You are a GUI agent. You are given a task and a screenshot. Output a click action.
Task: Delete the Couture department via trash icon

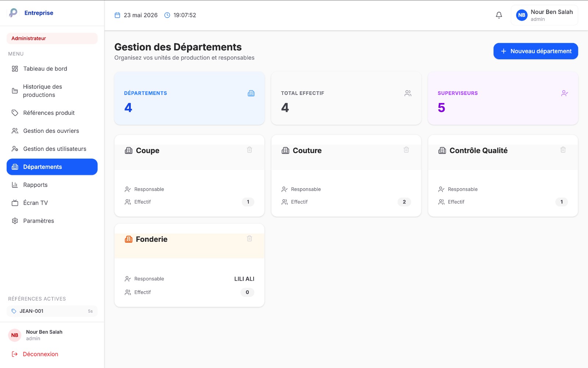tap(406, 150)
